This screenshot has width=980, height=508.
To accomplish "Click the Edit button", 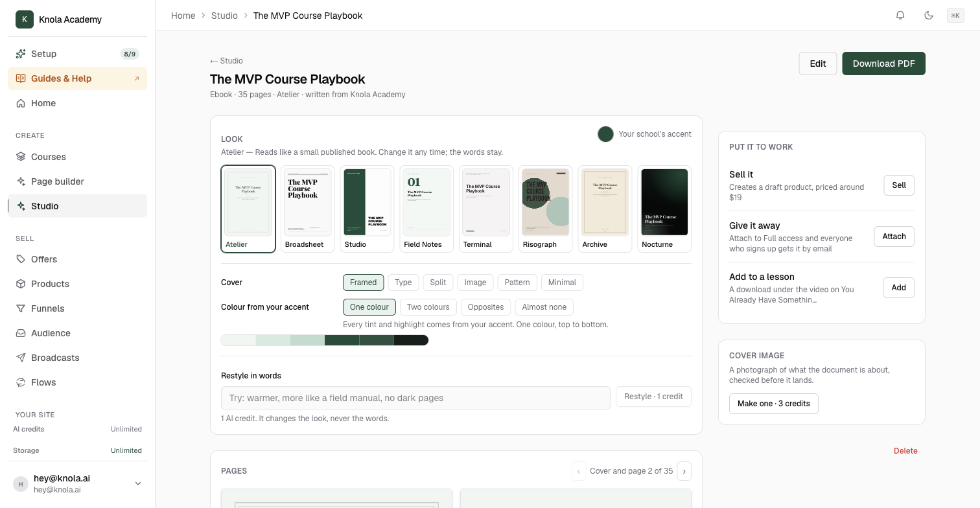I will (x=818, y=63).
